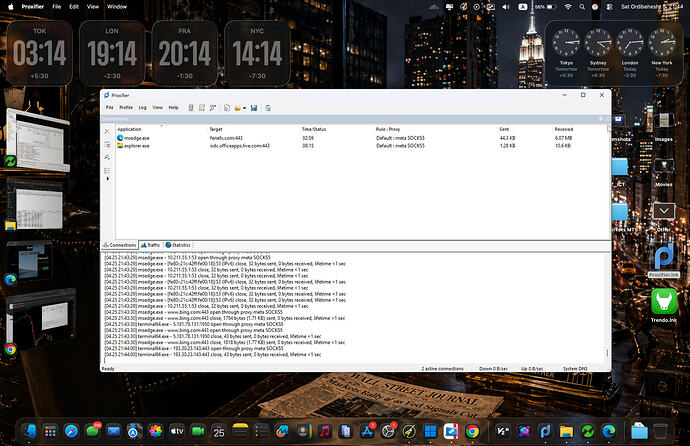Click the NYC 14:14 clock widget
The height and width of the screenshot is (446, 690).
(x=257, y=53)
